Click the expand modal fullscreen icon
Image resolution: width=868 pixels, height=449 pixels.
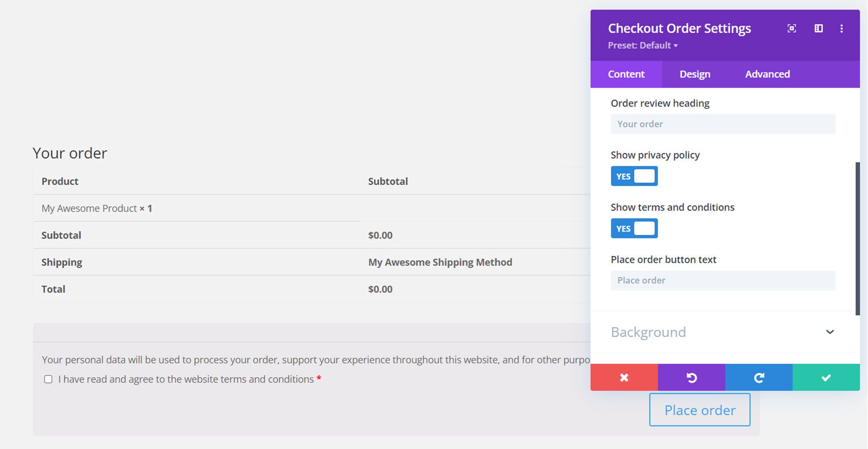click(x=792, y=28)
